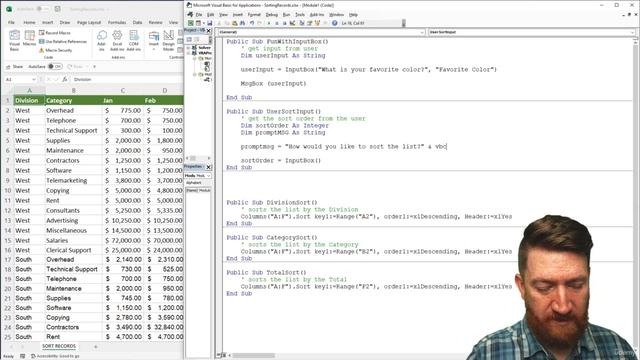
Task: Open Object Browser icon in VBA toolbar
Action: [318, 23]
